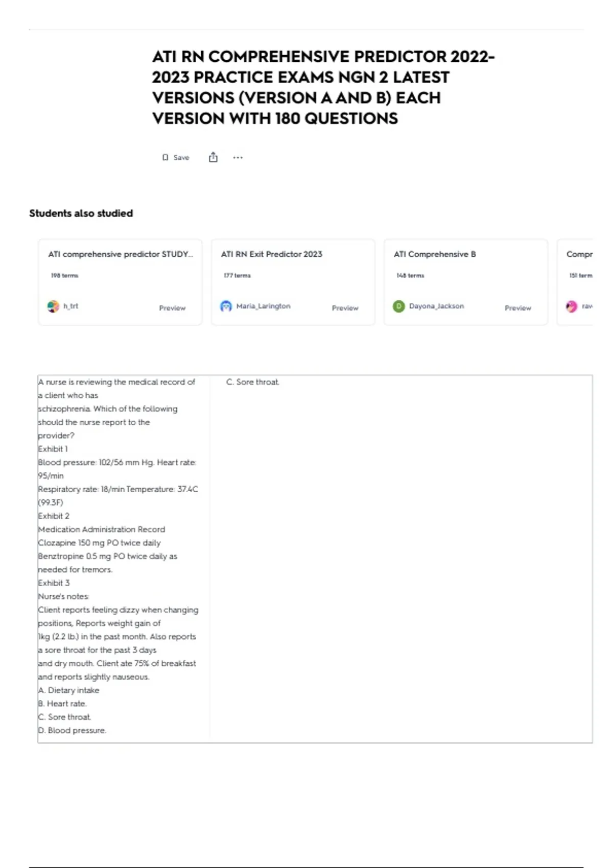Viewport: 613px width, 868px height.
Task: Visit the h_trt username link
Action: pos(71,306)
